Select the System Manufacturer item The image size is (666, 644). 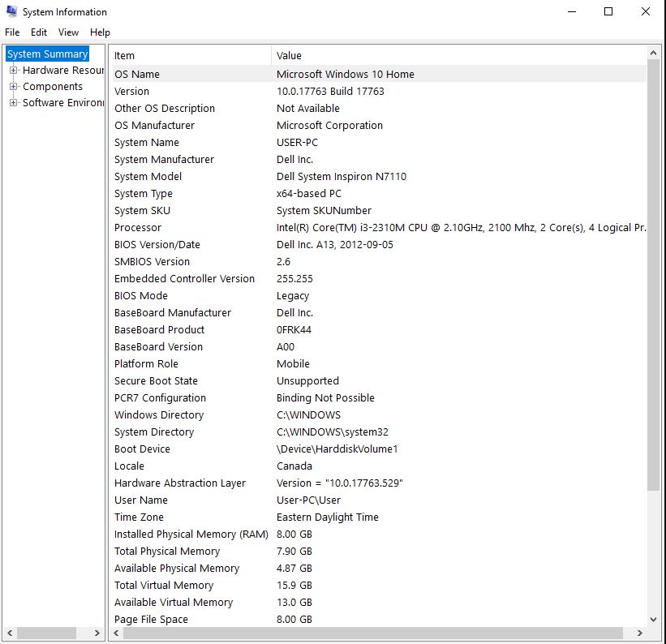click(x=164, y=159)
